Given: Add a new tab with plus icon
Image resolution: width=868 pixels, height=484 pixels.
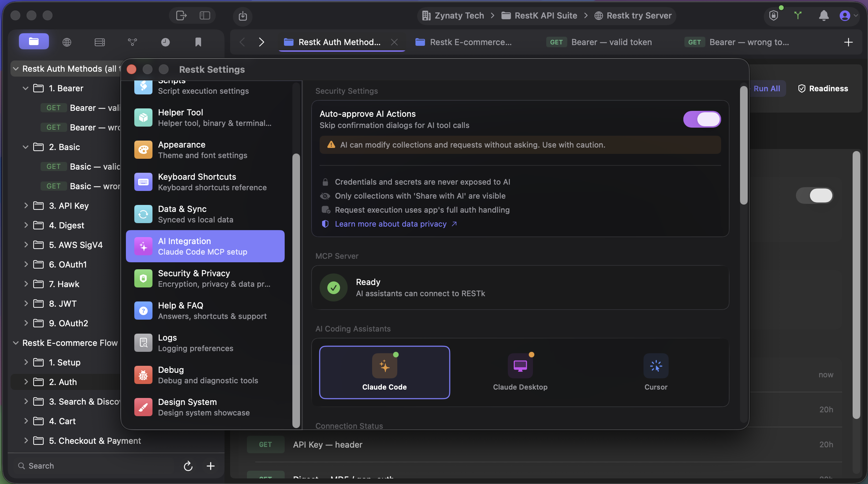Looking at the screenshot, I should (848, 42).
